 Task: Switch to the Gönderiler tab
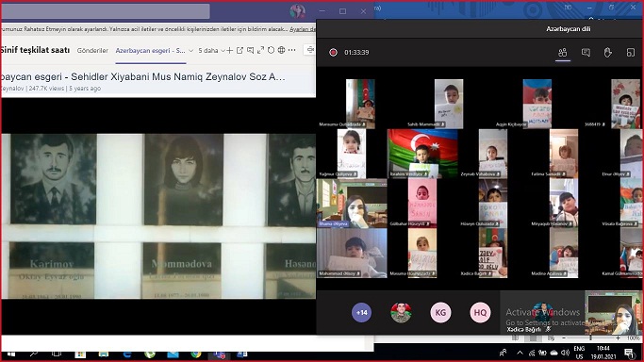coord(92,51)
